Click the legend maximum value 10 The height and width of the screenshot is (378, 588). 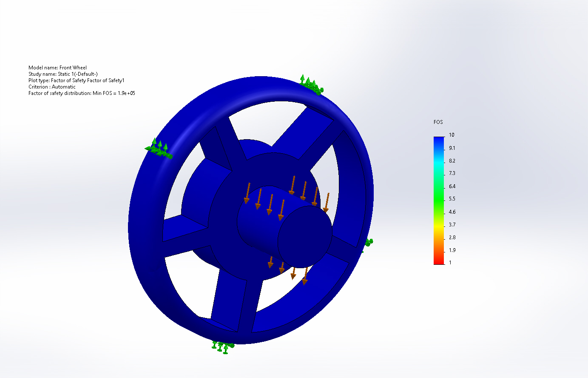(452, 135)
